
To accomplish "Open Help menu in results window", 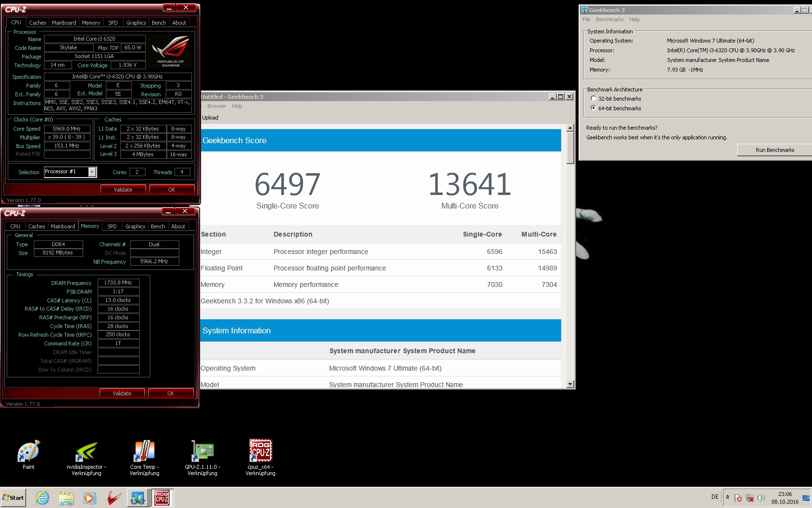I will point(237,106).
